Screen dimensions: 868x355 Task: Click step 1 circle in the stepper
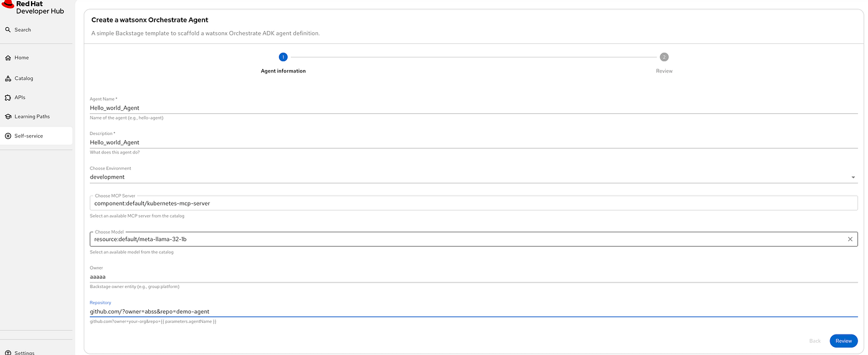283,57
